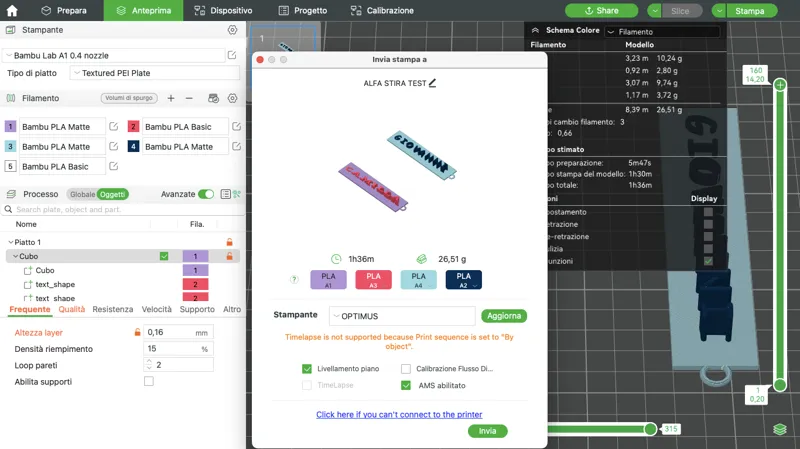This screenshot has height=449, width=800.
Task: Open the Stampa button dropdown arrow
Action: [x=719, y=11]
